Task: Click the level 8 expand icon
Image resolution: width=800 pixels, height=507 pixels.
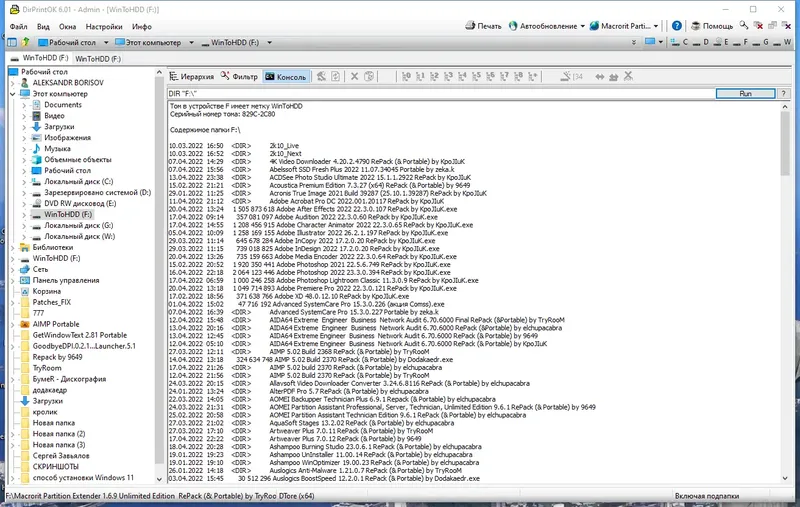Action: [518, 77]
